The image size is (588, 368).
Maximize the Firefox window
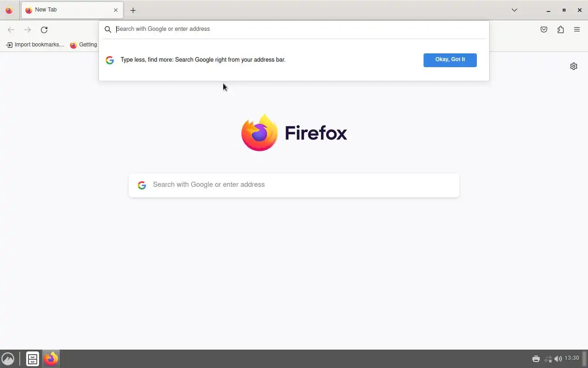click(x=564, y=10)
